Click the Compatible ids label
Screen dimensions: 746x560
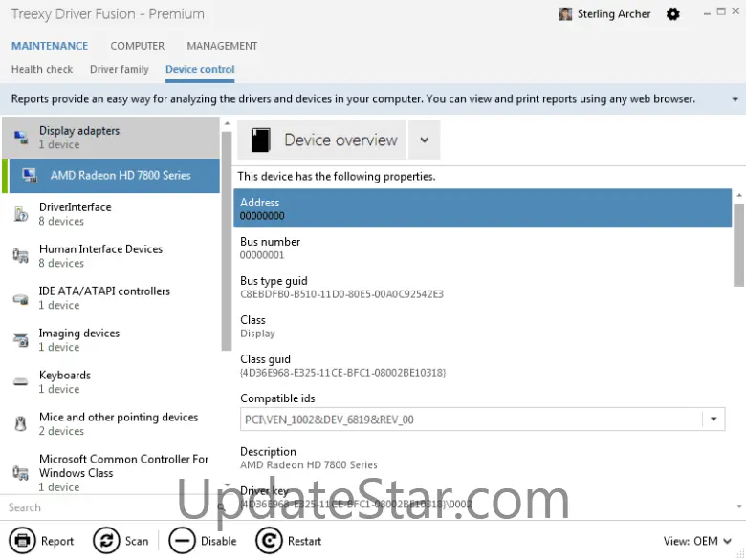click(277, 398)
